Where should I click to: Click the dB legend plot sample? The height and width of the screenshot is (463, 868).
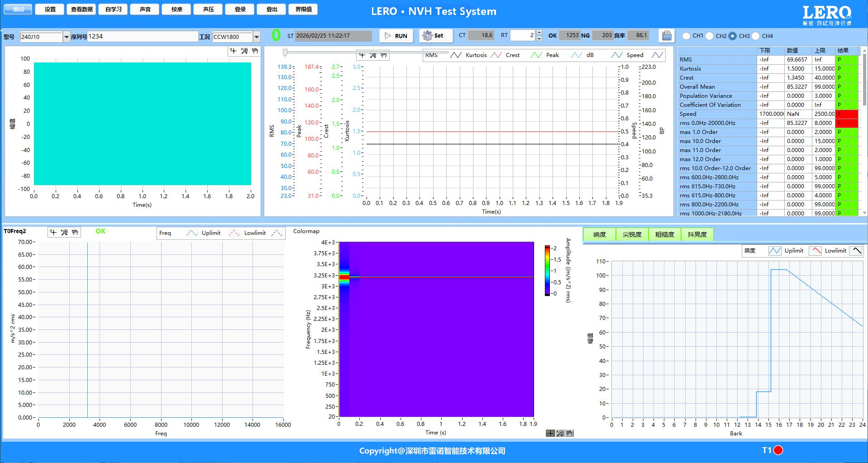617,55
